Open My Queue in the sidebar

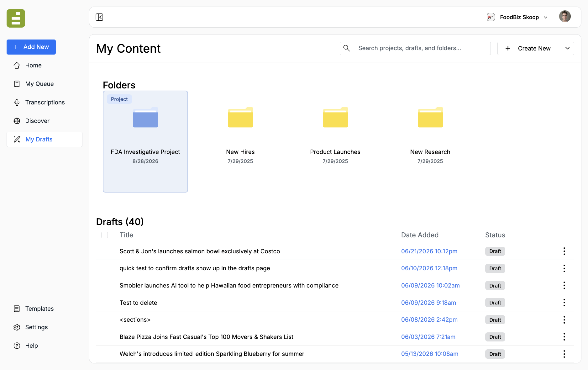point(45,84)
